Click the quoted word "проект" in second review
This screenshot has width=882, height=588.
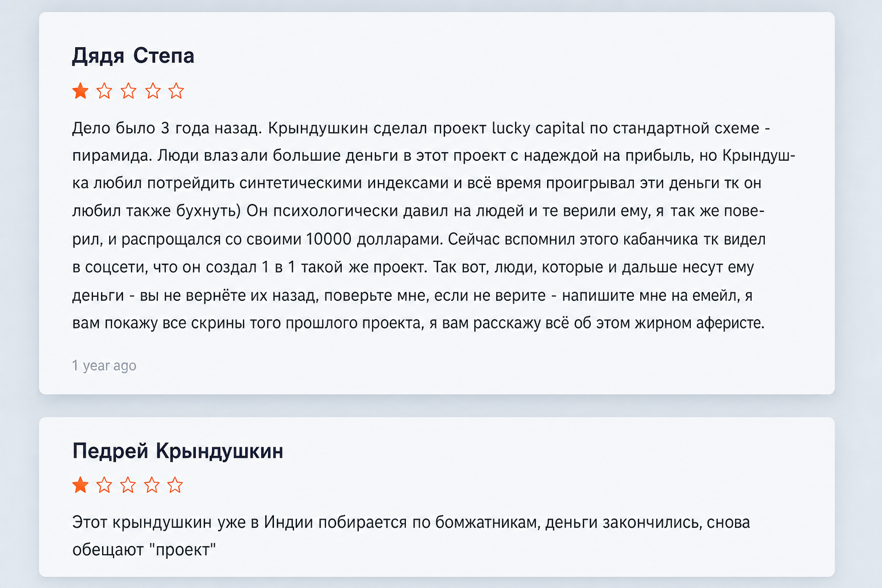(x=183, y=550)
